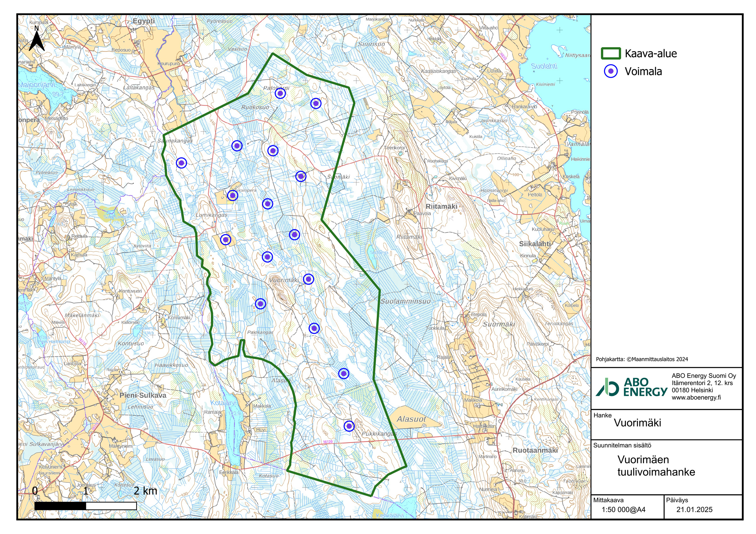The image size is (756, 534).
Task: Click the Pohjakartta Maanmittauslaitos 2024 credit text
Action: (x=642, y=359)
